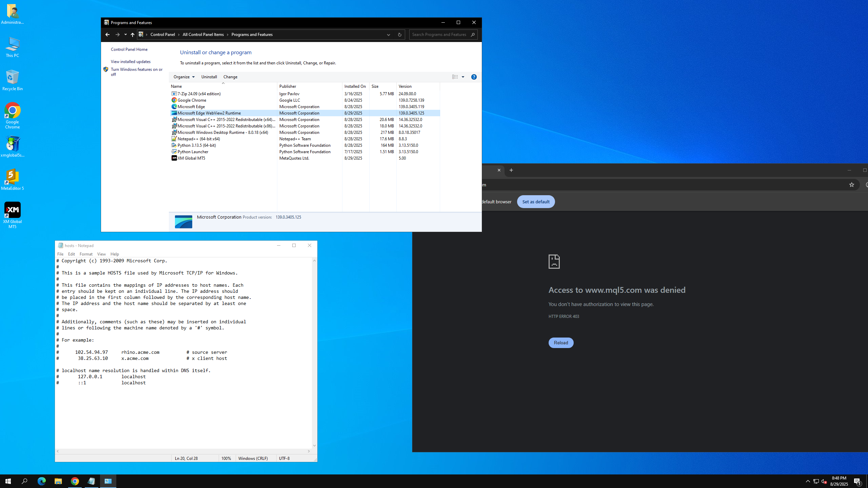The height and width of the screenshot is (488, 868).
Task: Open a new Chrome tab with plus icon
Action: coord(511,170)
